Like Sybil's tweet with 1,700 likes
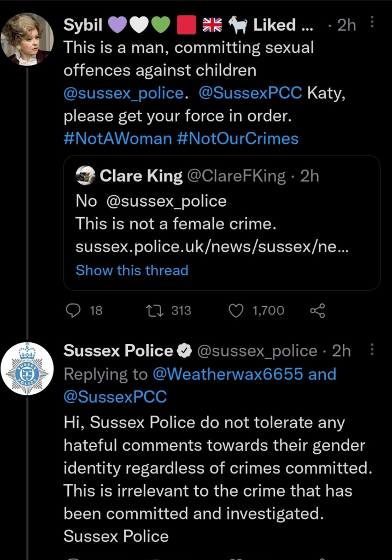The width and height of the screenshot is (392, 560). (x=236, y=311)
